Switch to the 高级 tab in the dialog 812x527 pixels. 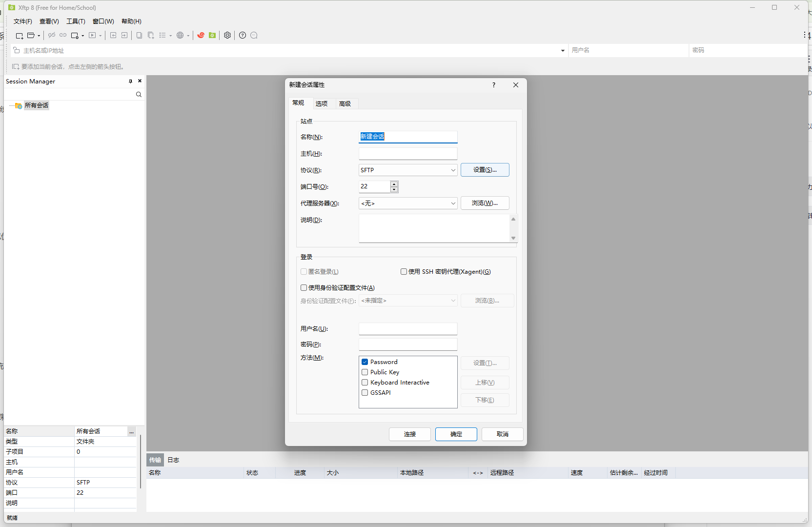coord(345,103)
